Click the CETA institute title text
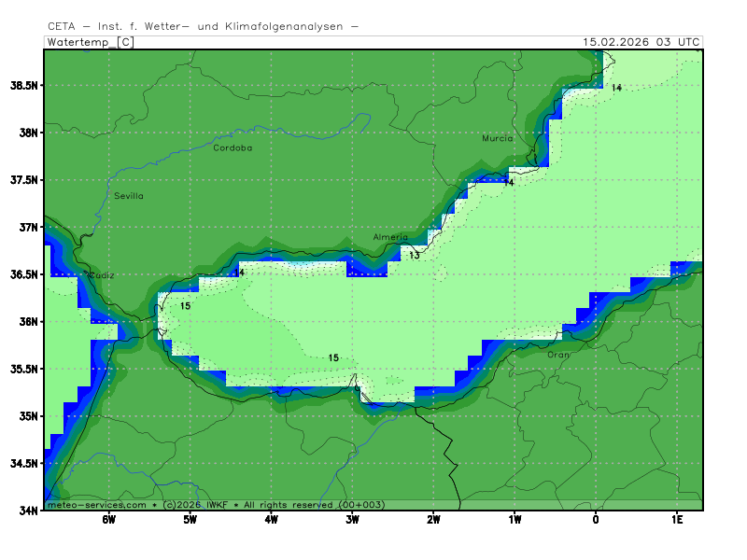The image size is (747, 560). 203,27
